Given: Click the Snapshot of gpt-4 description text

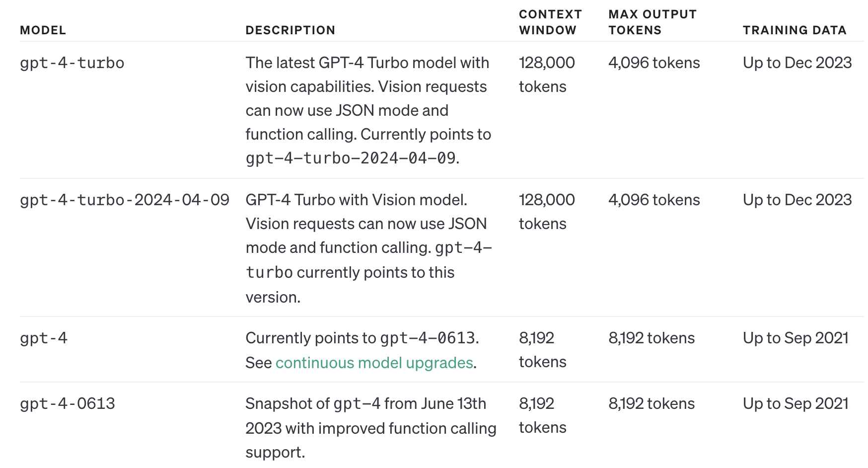Looking at the screenshot, I should pyautogui.click(x=370, y=428).
